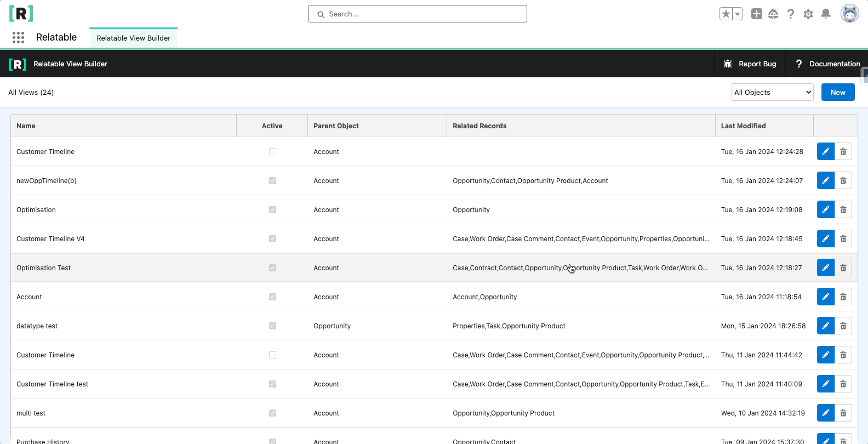
Task: Click the Name column header
Action: tap(123, 126)
